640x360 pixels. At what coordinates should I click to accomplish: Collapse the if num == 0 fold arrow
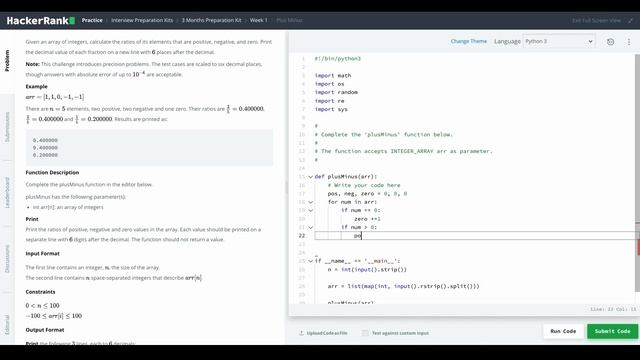pyautogui.click(x=311, y=211)
